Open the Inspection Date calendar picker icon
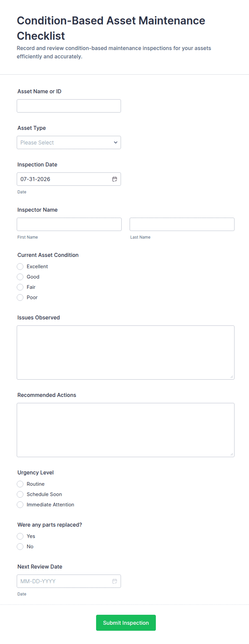 [x=115, y=179]
